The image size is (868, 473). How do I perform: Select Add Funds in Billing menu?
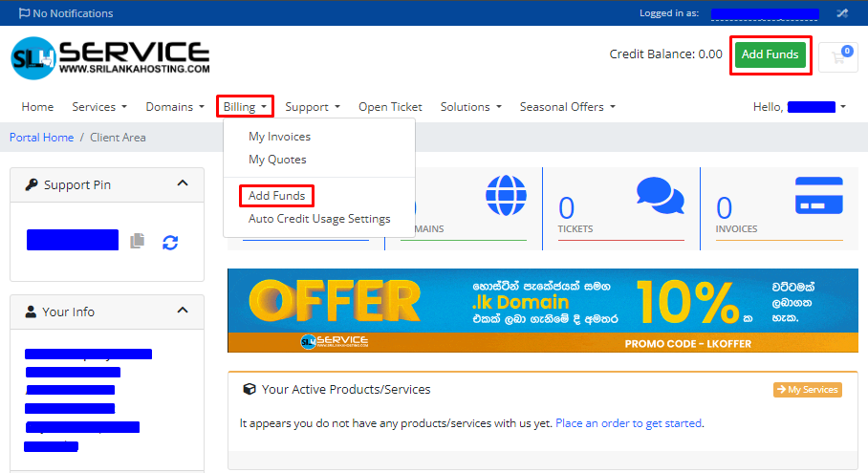tap(276, 196)
